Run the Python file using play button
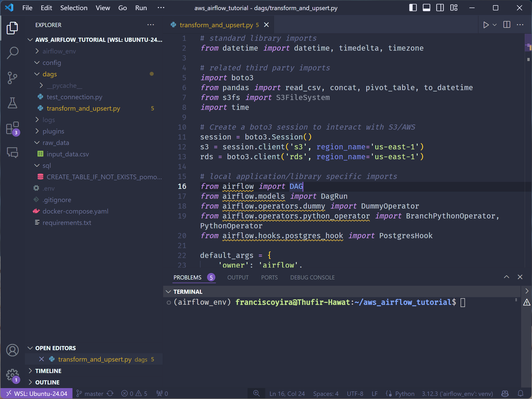Screen dimensions: 532x399 click(x=486, y=25)
